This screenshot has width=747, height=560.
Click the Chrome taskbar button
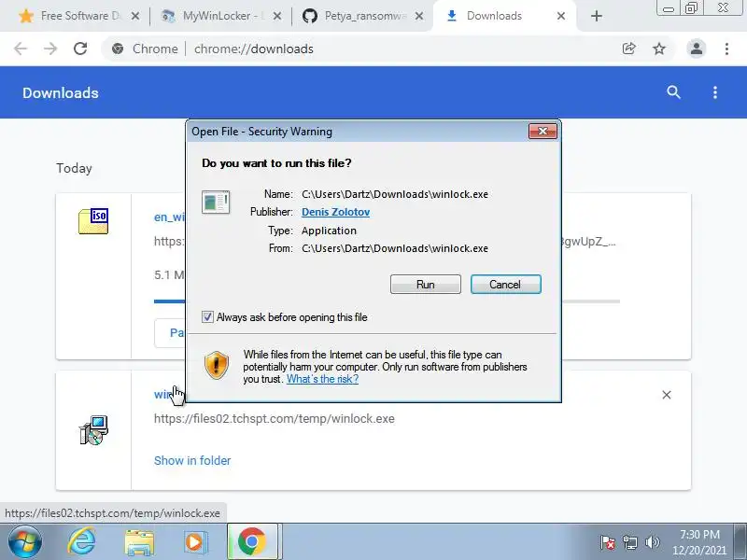(252, 541)
